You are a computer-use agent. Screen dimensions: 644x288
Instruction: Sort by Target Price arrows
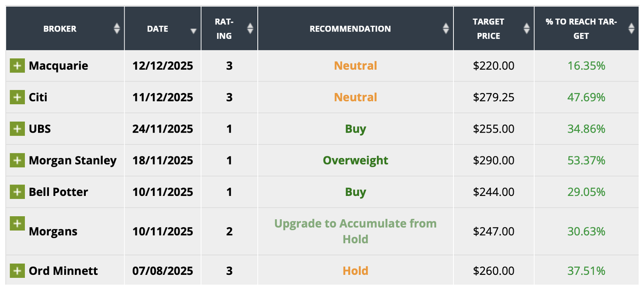pyautogui.click(x=527, y=29)
